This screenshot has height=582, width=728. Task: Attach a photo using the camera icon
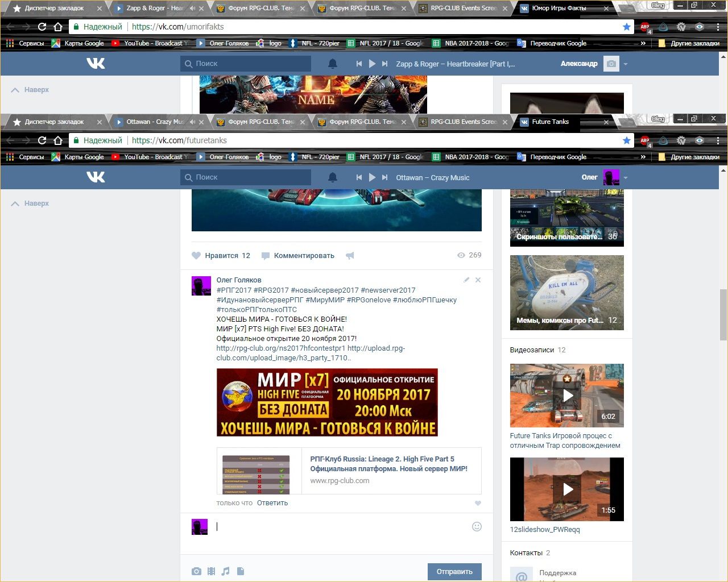coord(196,571)
